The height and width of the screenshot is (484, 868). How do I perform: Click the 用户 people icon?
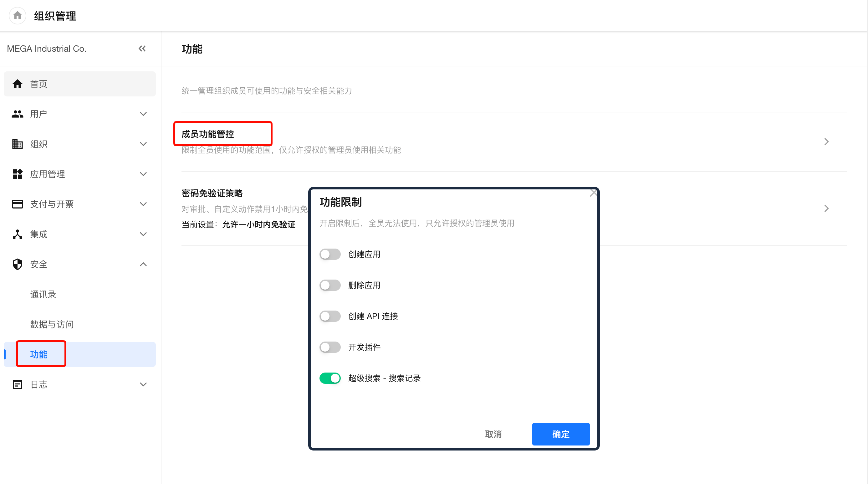[17, 114]
